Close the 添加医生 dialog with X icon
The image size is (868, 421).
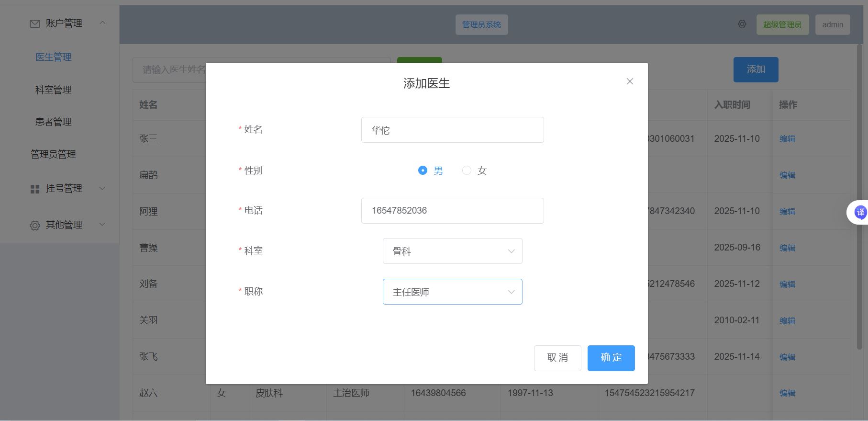point(630,81)
